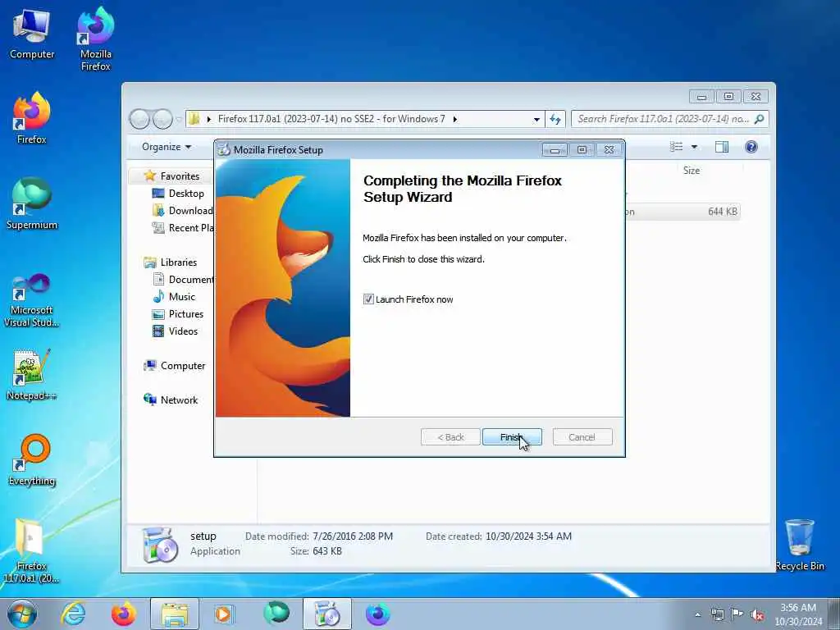
Task: Select the Recycle Bin icon
Action: click(x=799, y=546)
